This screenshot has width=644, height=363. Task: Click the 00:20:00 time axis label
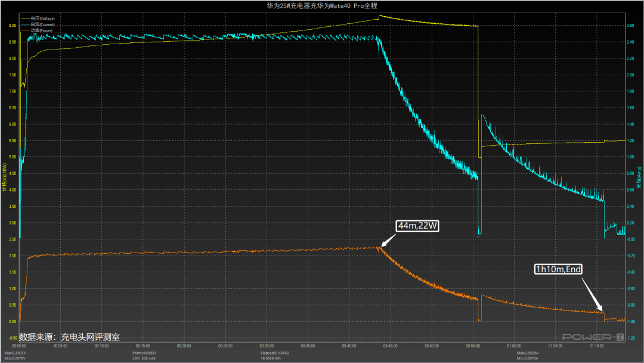[184, 346]
